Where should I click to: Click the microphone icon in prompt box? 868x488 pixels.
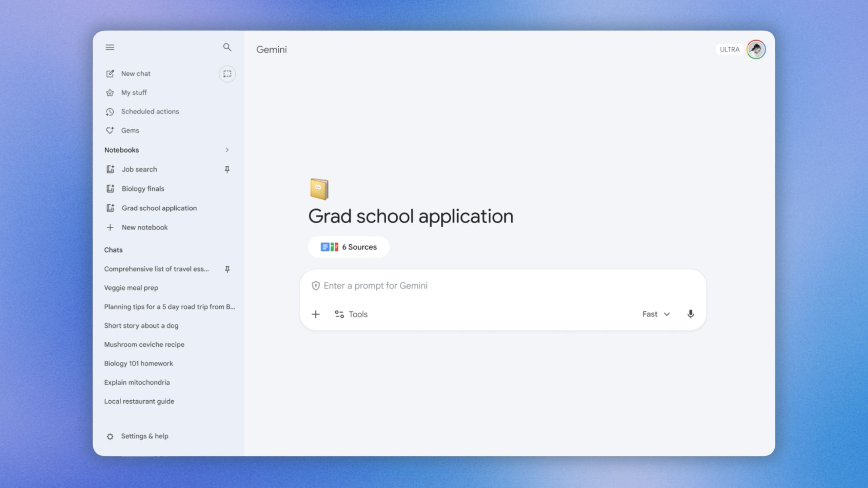[x=690, y=314]
